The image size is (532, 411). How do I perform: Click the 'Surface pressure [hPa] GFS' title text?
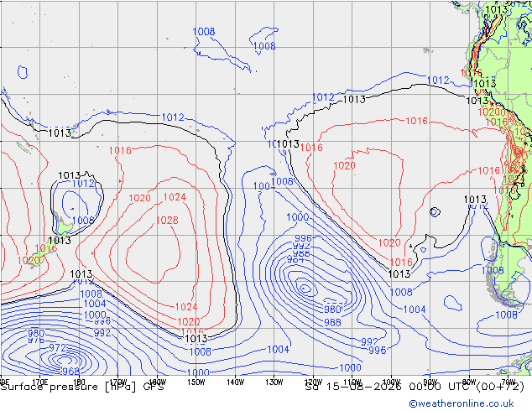click(x=82, y=387)
